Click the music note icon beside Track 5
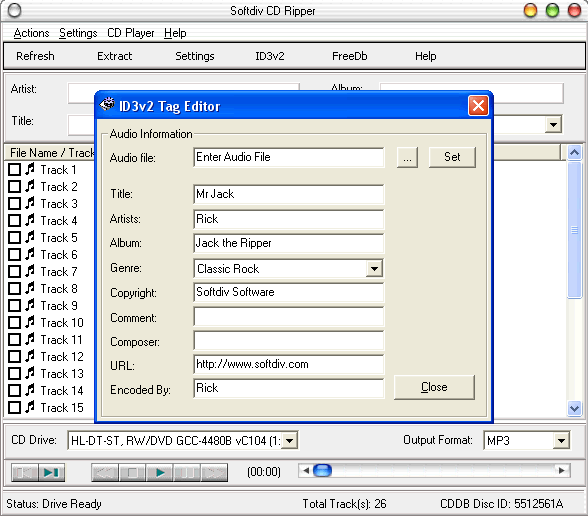 [30, 237]
